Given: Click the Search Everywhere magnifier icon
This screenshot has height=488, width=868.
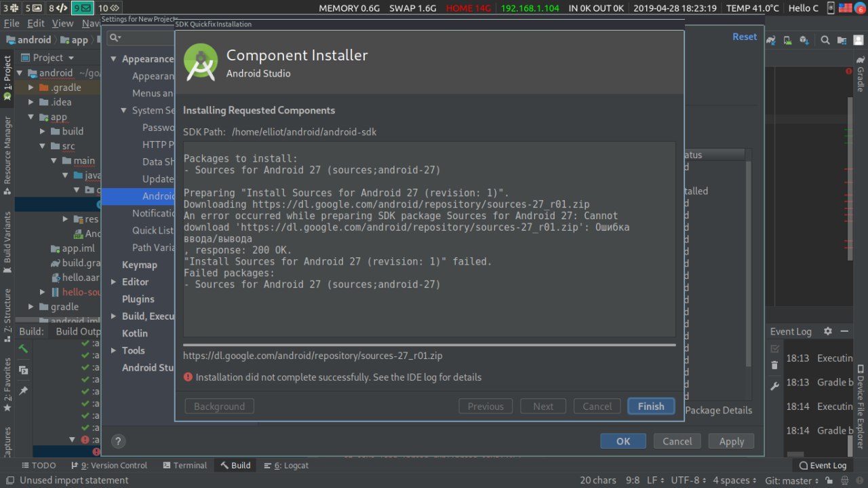Looking at the screenshot, I should click(x=825, y=40).
